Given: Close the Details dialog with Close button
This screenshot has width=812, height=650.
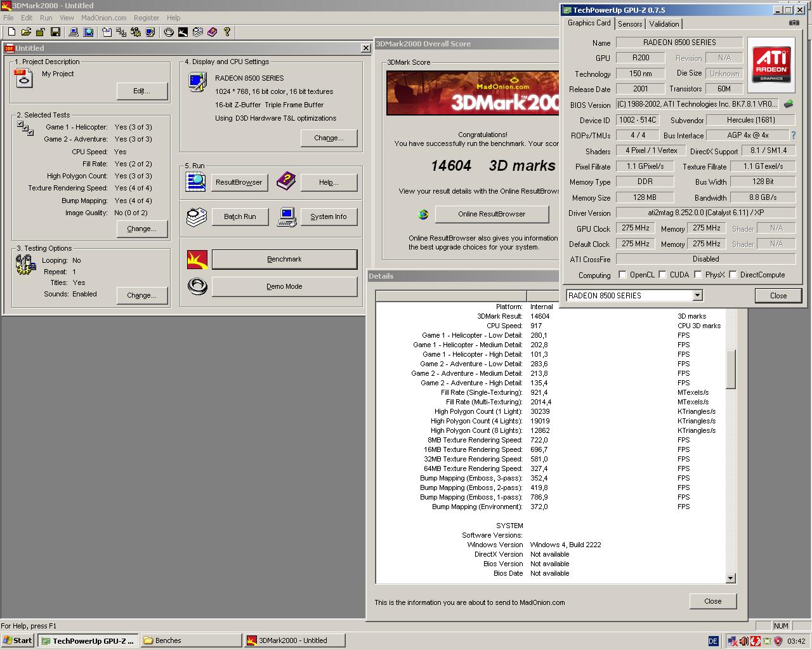Looking at the screenshot, I should click(712, 601).
